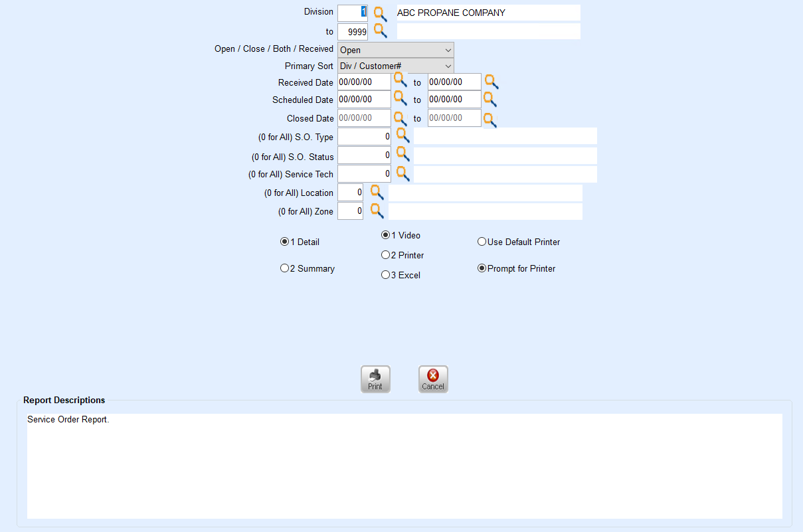The image size is (803, 532).
Task: Click the S.O. Type number field
Action: [364, 136]
